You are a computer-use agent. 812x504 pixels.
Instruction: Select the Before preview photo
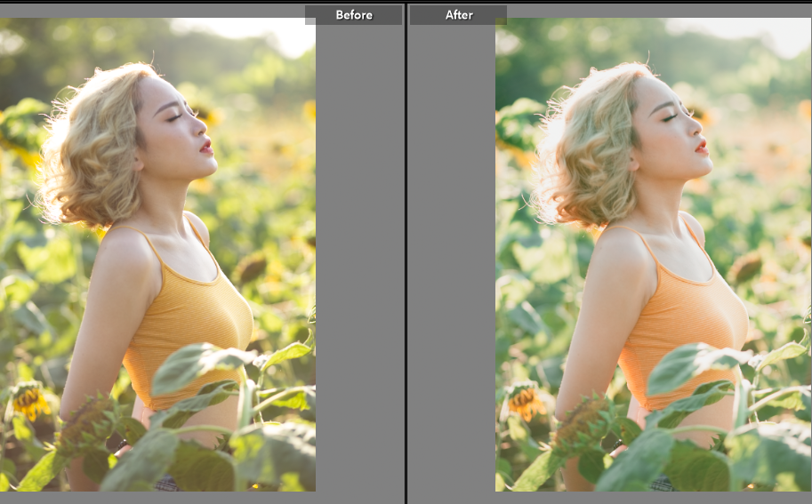pos(157,258)
